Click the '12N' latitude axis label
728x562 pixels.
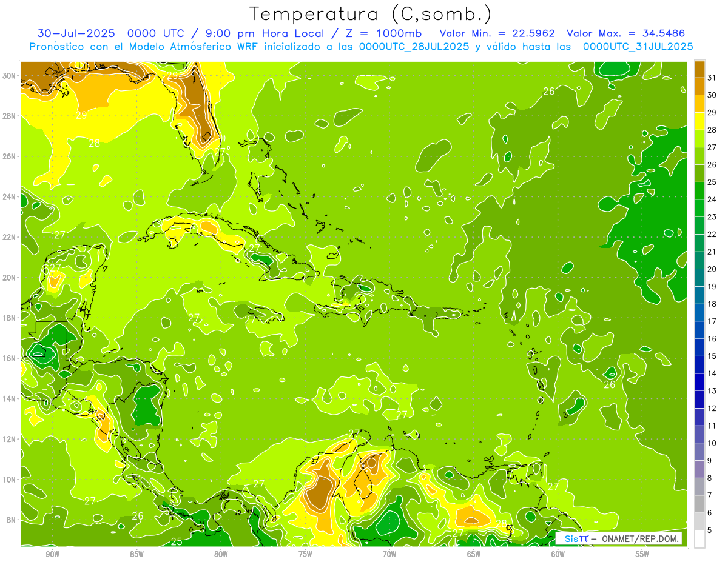(10, 439)
